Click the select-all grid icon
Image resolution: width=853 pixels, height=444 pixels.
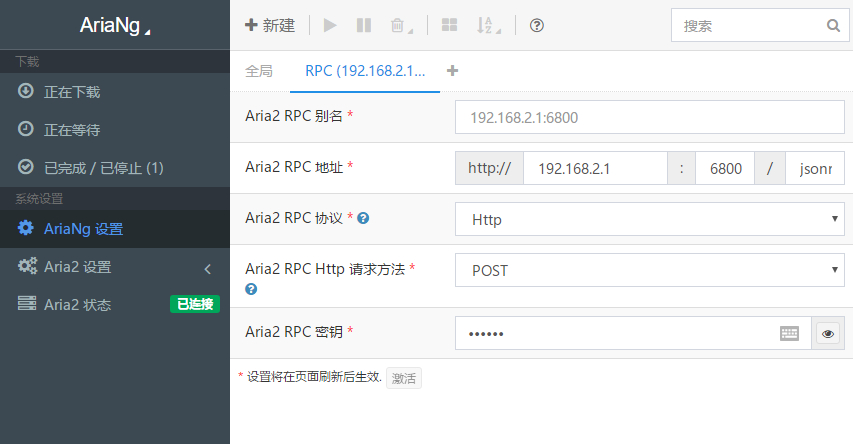coord(449,25)
